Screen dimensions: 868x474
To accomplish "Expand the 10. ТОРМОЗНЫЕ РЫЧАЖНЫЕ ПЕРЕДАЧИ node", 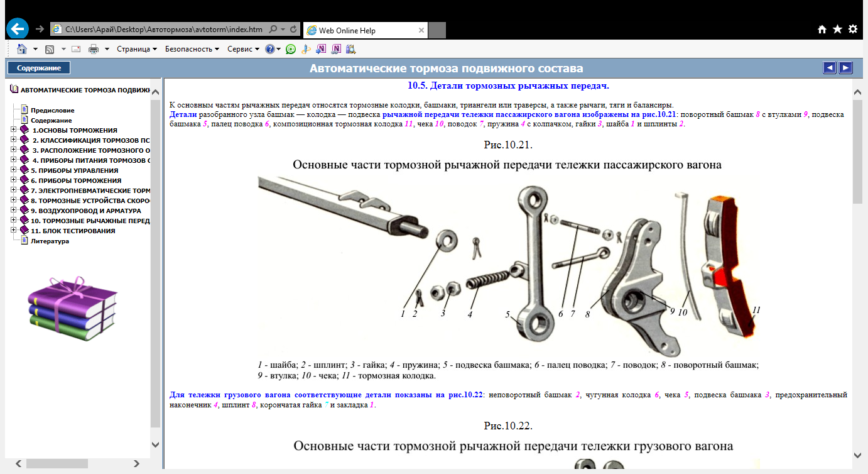I will coord(14,221).
